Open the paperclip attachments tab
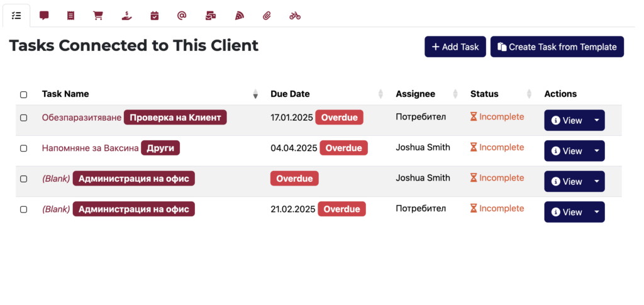The width and height of the screenshot is (644, 305). pyautogui.click(x=267, y=16)
